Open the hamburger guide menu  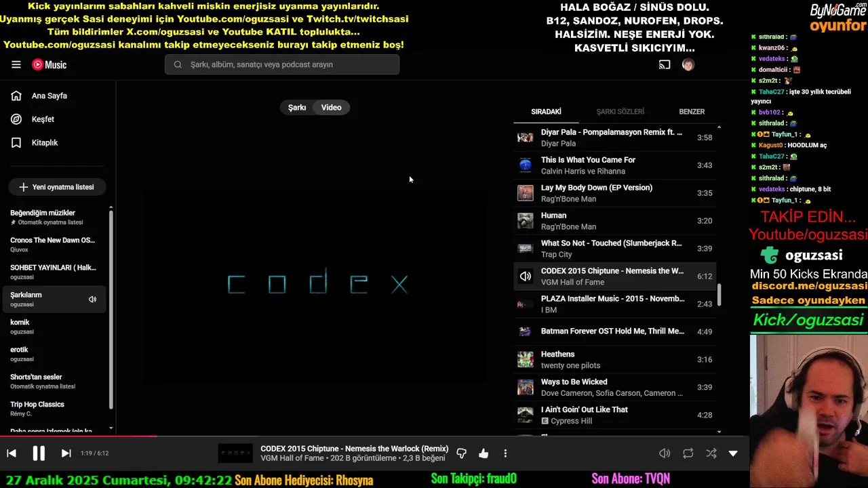point(16,64)
